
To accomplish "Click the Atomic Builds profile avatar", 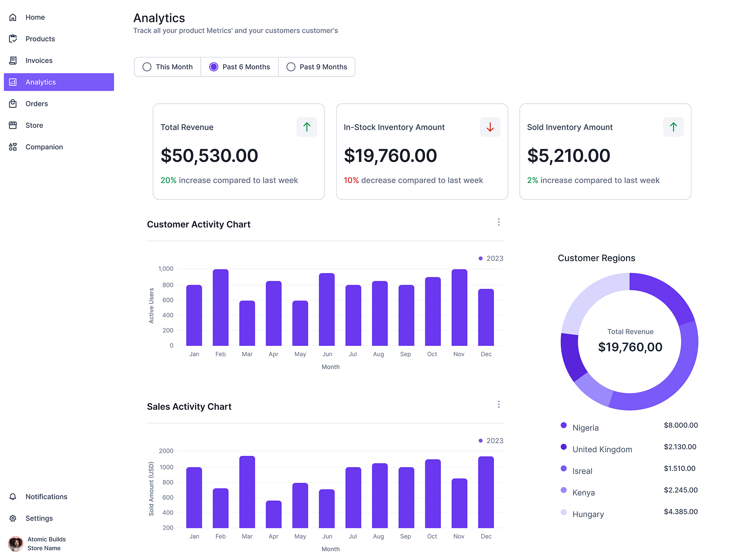I will [15, 544].
